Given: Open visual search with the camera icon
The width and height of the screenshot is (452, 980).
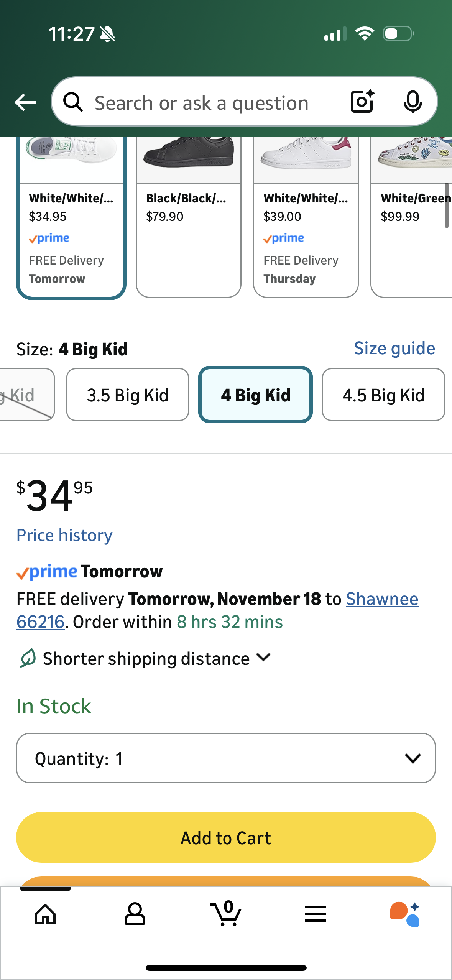Looking at the screenshot, I should [x=361, y=102].
